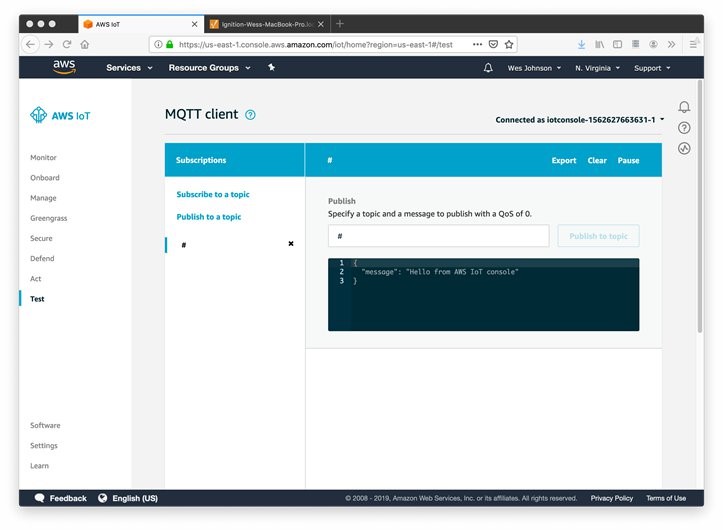723x530 pixels.
Task: Close the Ignition browser tab
Action: click(321, 24)
